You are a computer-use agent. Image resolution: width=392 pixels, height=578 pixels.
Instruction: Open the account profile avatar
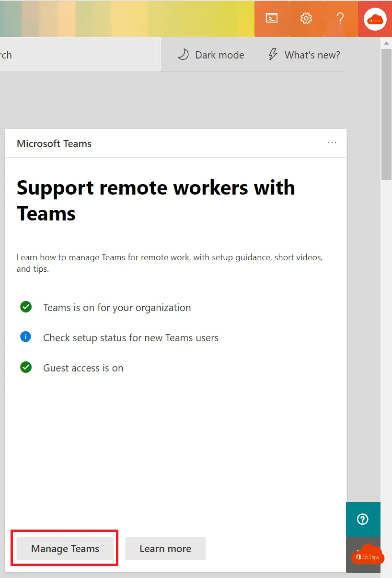point(375,19)
